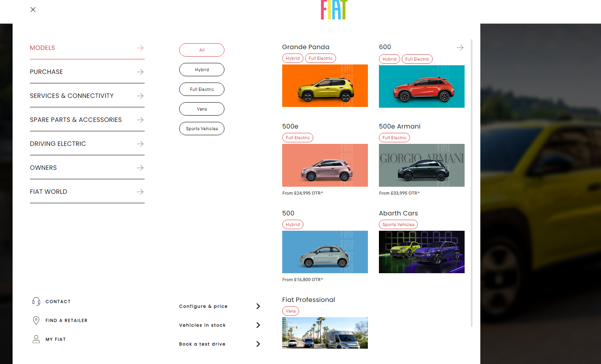Click the Hybrid tag under 500

point(293,224)
